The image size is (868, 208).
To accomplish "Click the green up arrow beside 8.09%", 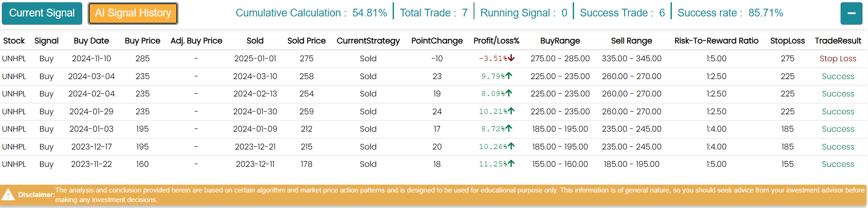I will point(509,93).
